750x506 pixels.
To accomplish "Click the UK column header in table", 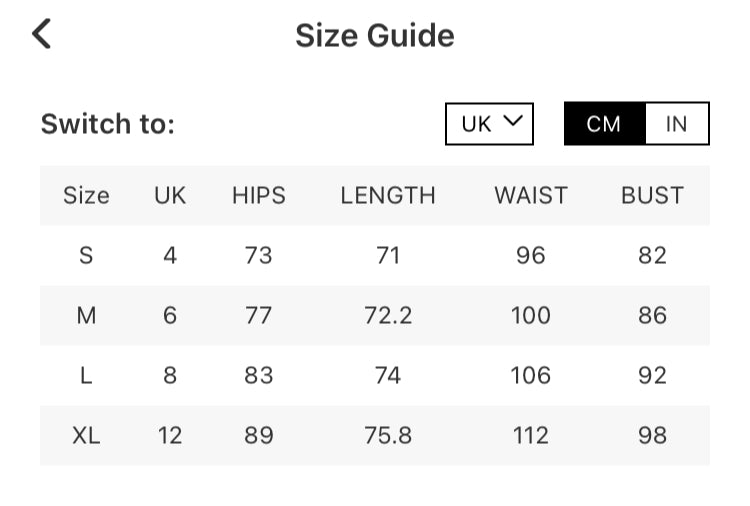I will tap(170, 195).
